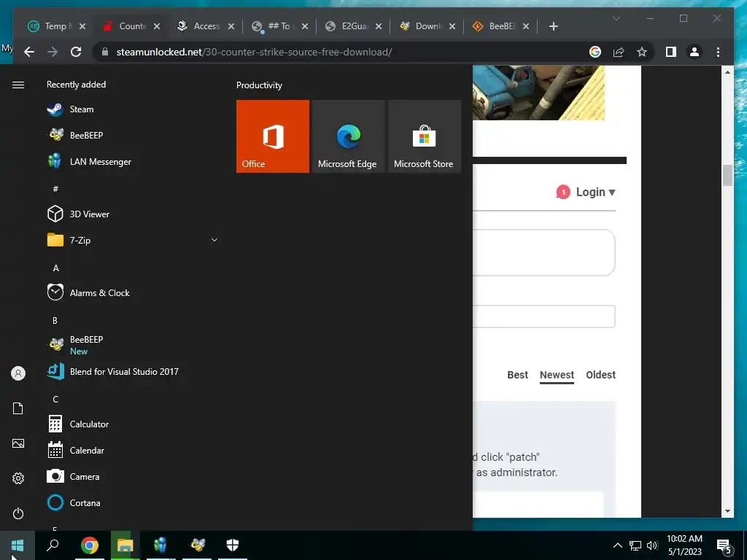Screen dimensions: 747x560
Task: Click the Microsoft Edge tile
Action: [x=348, y=136]
